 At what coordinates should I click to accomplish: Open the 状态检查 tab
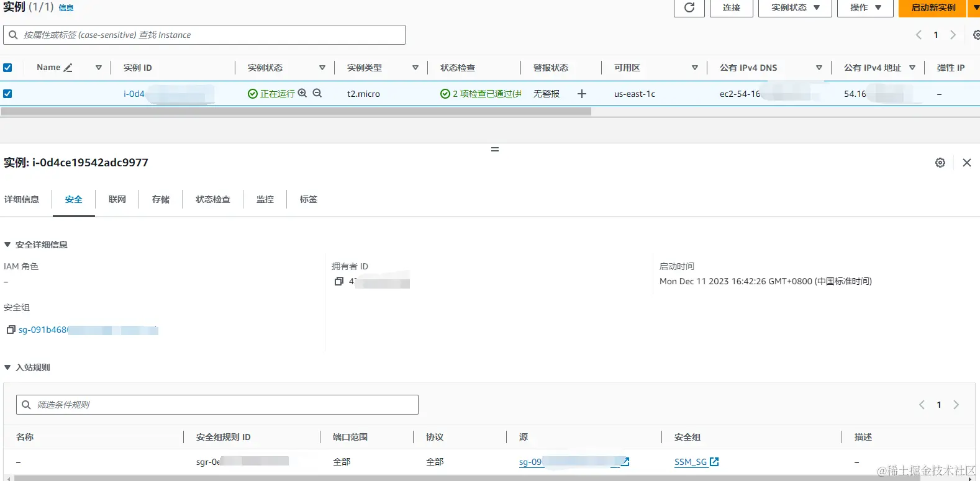[213, 199]
